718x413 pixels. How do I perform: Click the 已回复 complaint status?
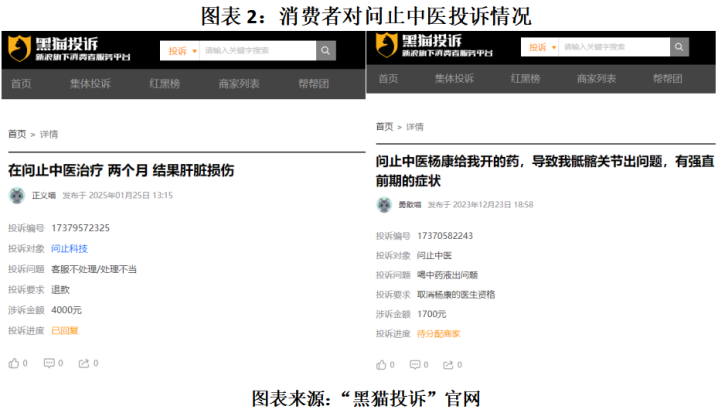pyautogui.click(x=65, y=331)
